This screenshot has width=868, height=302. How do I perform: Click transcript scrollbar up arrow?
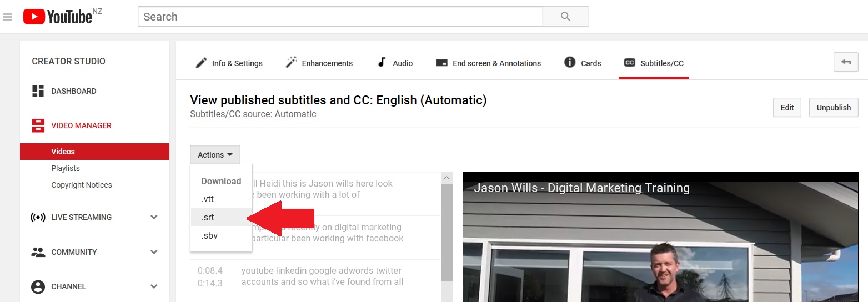(446, 178)
